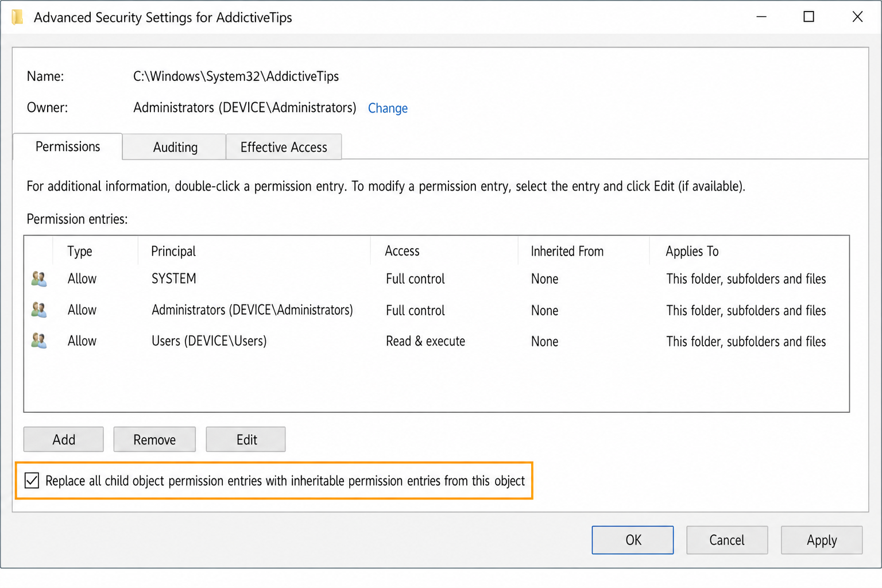Viewport: 882px width, 588px height.
Task: Click None in the Users row
Action: coord(544,342)
